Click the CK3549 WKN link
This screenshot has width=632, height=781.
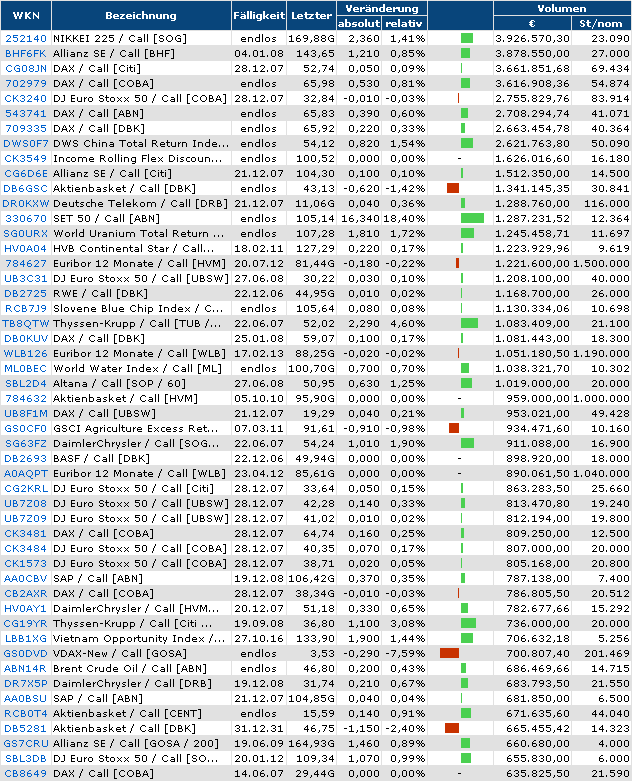click(25, 158)
